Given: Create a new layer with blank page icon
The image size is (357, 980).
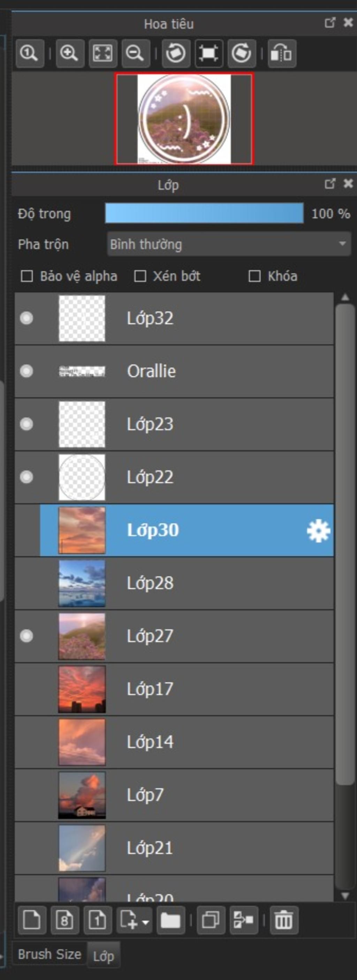Looking at the screenshot, I should point(32,920).
